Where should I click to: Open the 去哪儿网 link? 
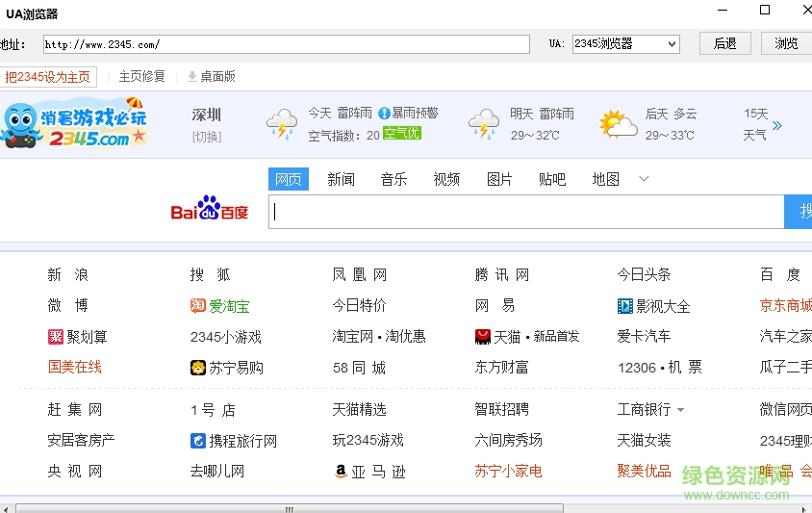tap(217, 471)
